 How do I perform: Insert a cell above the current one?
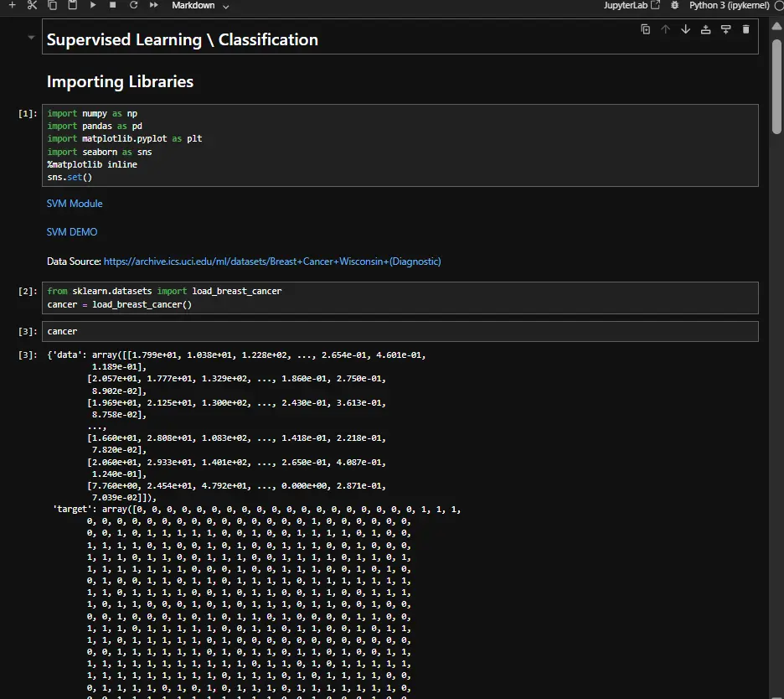(705, 29)
